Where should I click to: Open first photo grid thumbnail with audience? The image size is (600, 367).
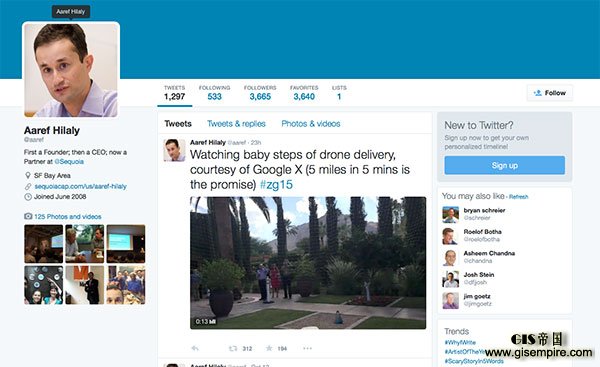[44, 244]
